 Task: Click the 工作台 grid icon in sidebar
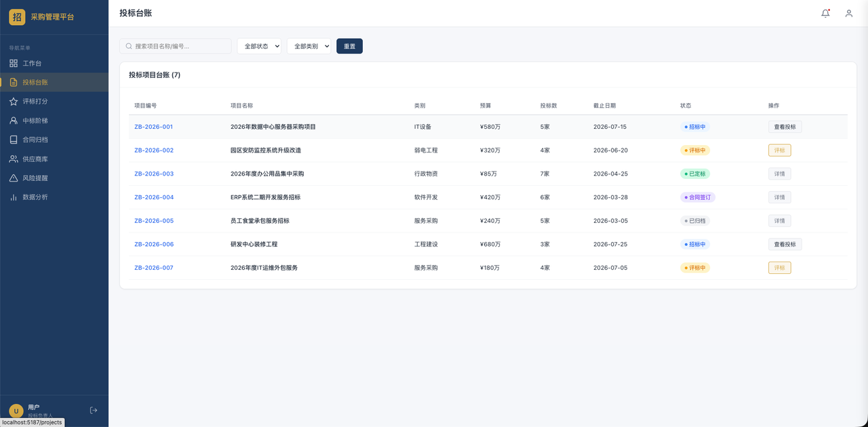coord(14,63)
